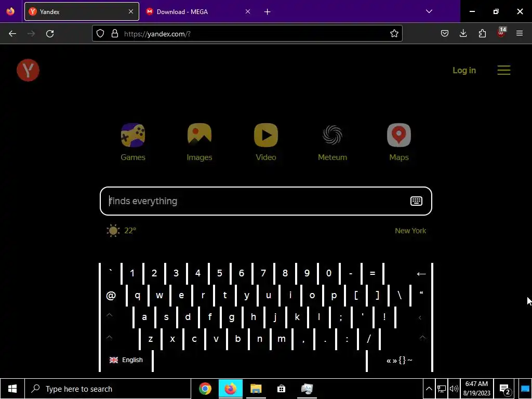Tap the '5' key on virtual keyboard
532x399 pixels.
pyautogui.click(x=220, y=273)
